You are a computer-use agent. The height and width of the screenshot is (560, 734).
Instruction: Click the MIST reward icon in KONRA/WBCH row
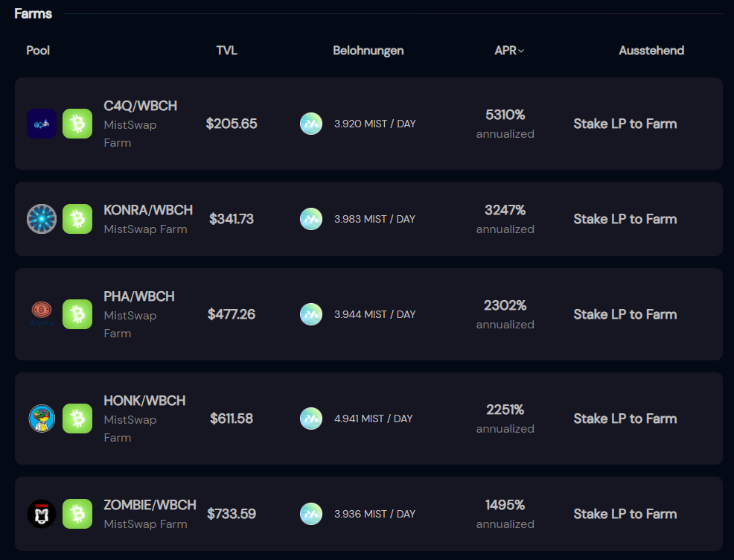click(x=311, y=219)
